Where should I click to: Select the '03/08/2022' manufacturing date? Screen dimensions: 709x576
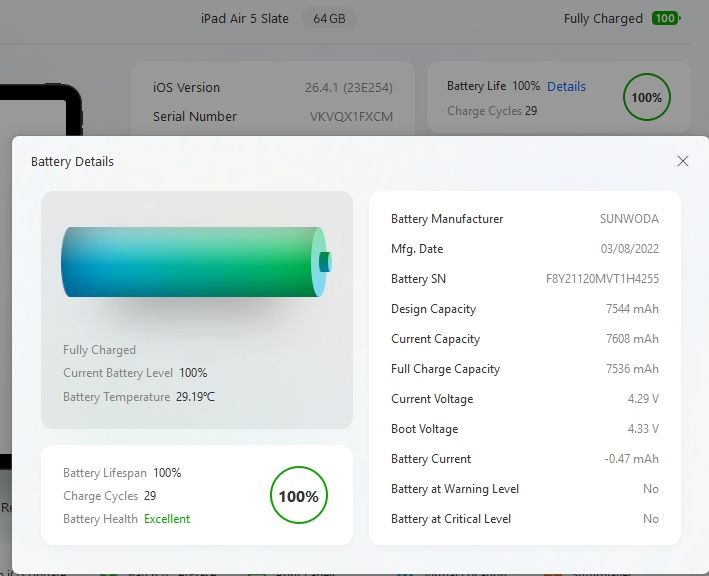click(x=629, y=249)
